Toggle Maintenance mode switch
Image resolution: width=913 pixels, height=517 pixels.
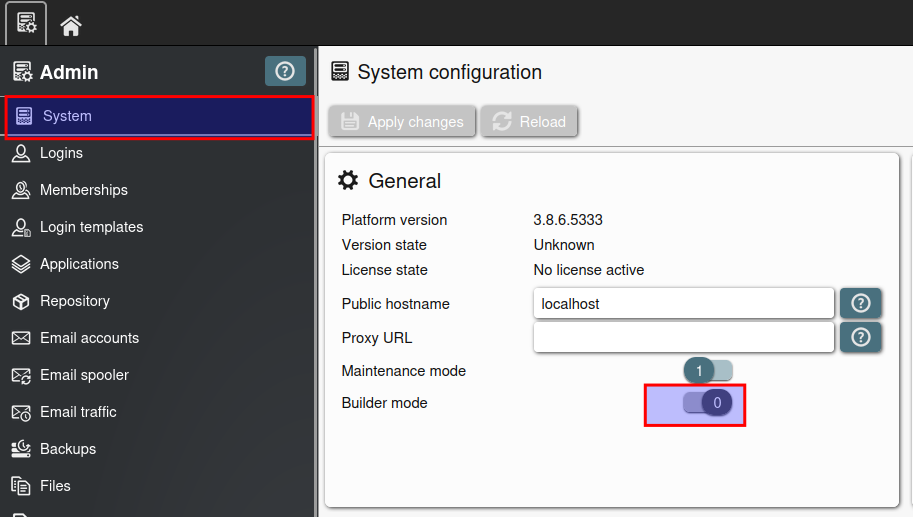708,371
